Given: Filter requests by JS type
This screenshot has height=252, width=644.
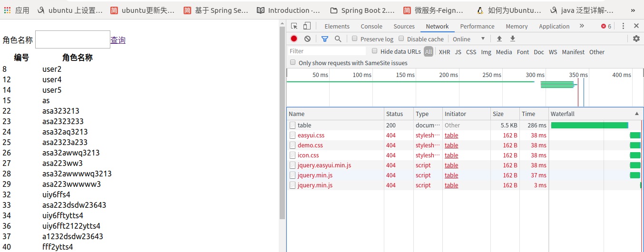Looking at the screenshot, I should [x=458, y=52].
